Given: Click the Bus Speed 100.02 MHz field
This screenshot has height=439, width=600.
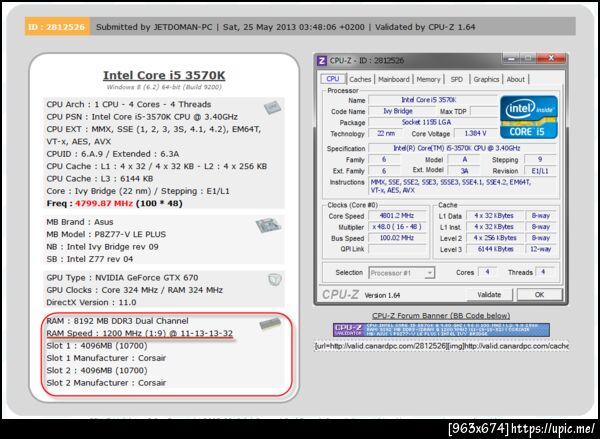Looking at the screenshot, I should pyautogui.click(x=397, y=238).
